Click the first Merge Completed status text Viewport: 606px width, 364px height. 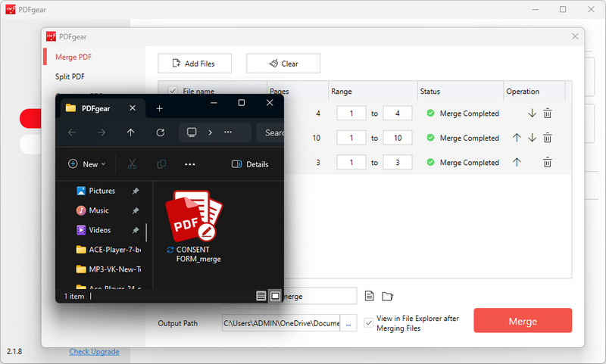pyautogui.click(x=469, y=114)
